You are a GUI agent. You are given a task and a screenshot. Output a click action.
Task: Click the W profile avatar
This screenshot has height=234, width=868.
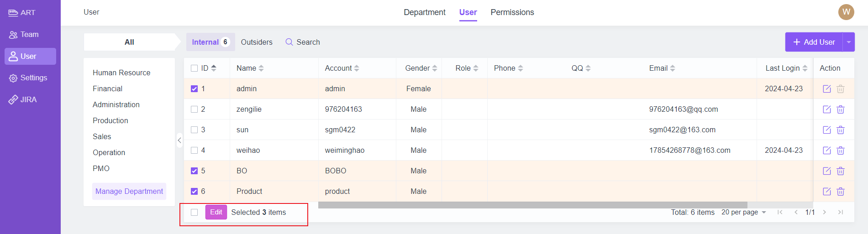[x=846, y=12]
